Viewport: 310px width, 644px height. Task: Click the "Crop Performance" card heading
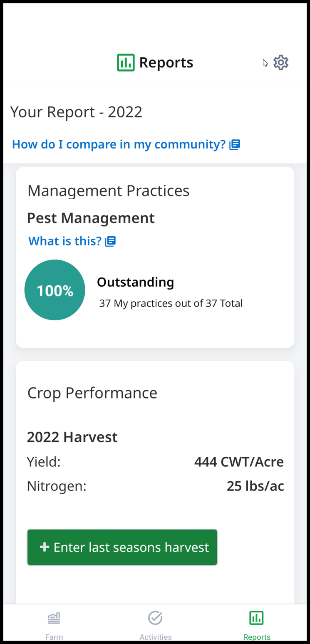click(x=92, y=393)
